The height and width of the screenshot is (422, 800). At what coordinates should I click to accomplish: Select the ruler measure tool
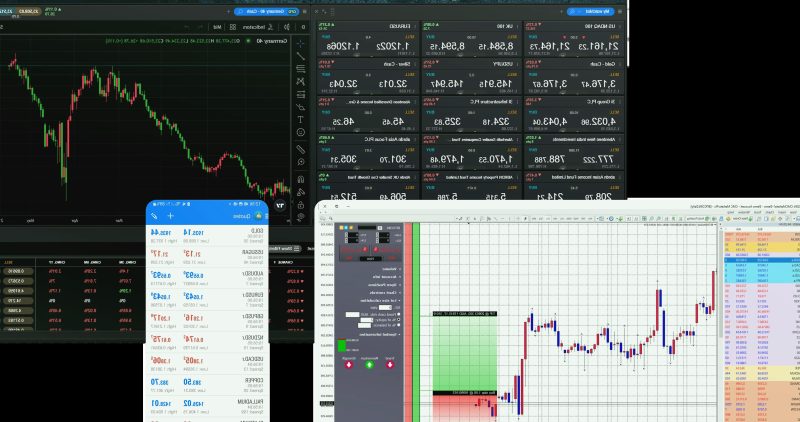click(301, 149)
